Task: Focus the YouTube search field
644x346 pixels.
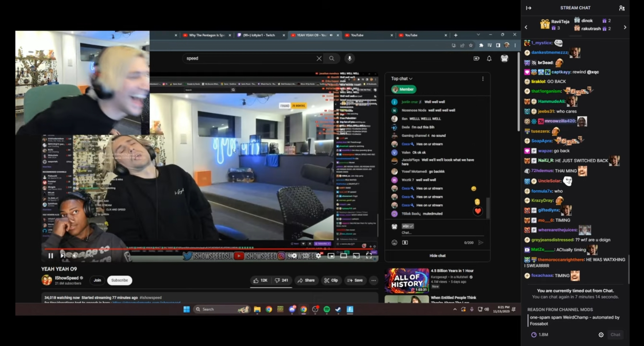Action: pos(250,58)
